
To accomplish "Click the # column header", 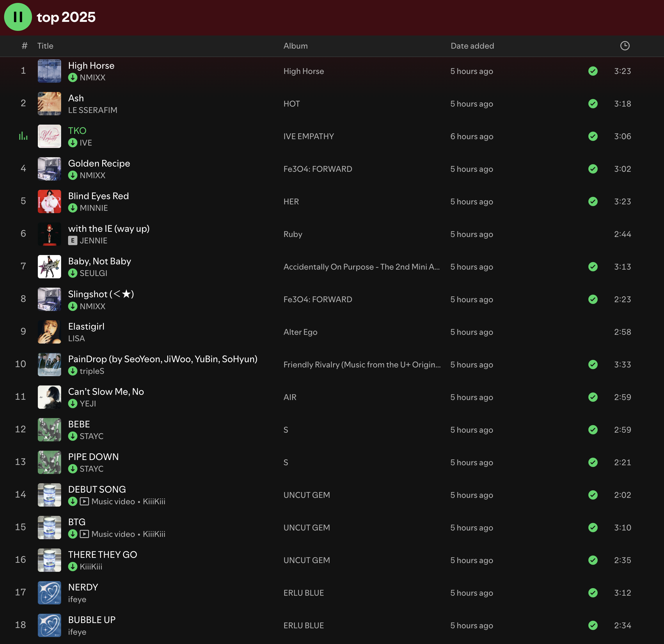I will 24,46.
